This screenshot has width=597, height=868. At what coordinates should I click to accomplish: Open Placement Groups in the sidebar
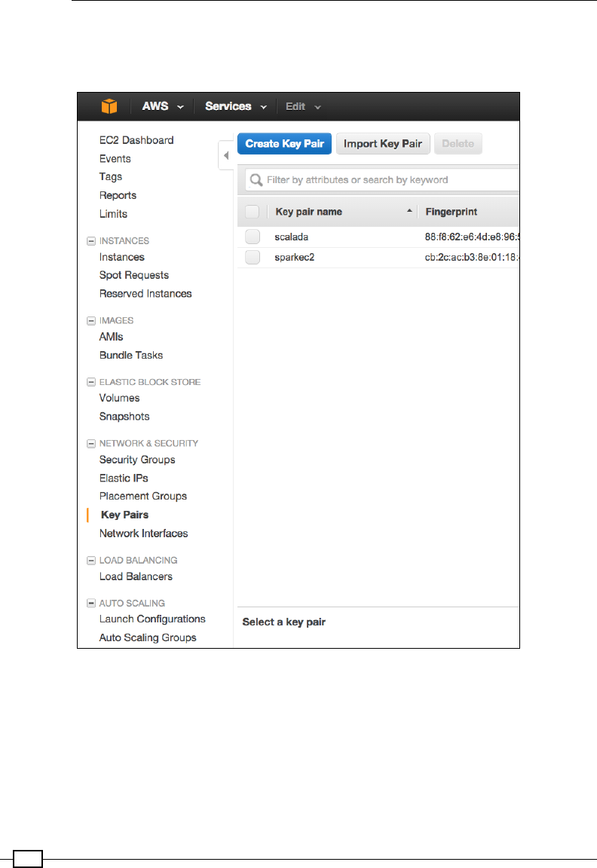coord(143,496)
